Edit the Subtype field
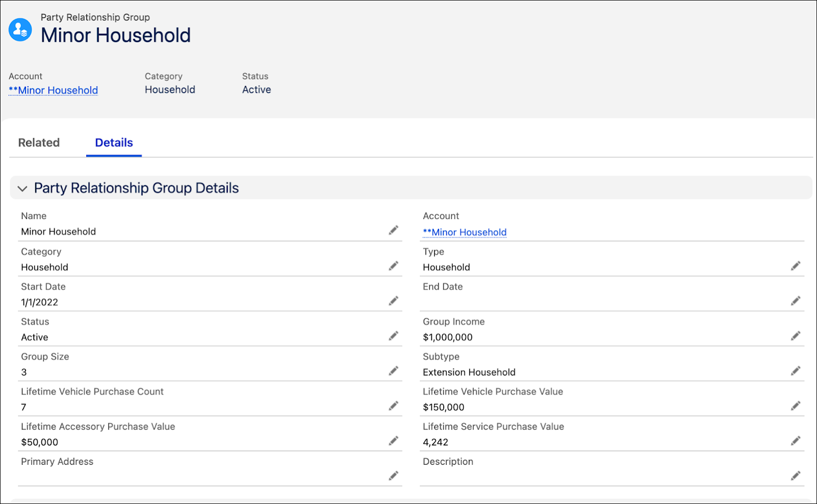Image resolution: width=817 pixels, height=504 pixels. pyautogui.click(x=796, y=370)
